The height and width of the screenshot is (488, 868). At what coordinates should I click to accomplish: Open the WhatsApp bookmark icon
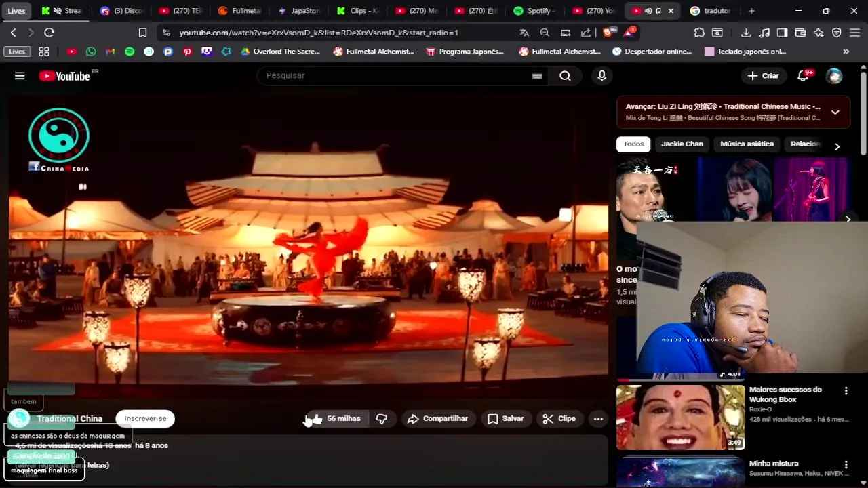click(x=91, y=52)
